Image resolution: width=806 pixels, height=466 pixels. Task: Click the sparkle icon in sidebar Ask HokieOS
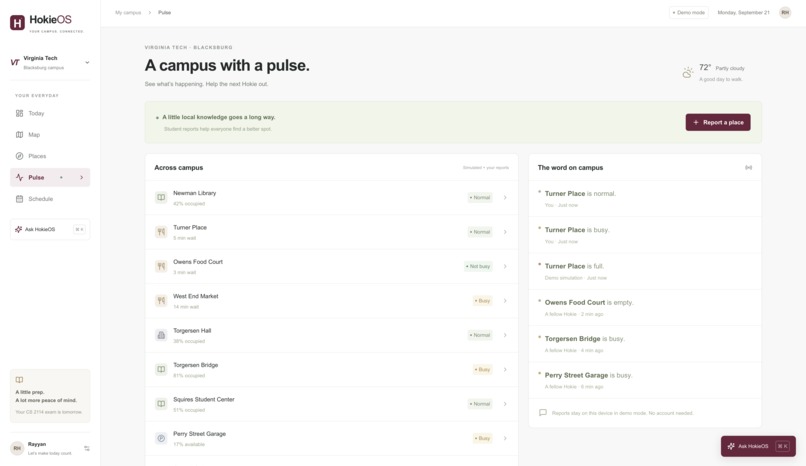pyautogui.click(x=19, y=229)
